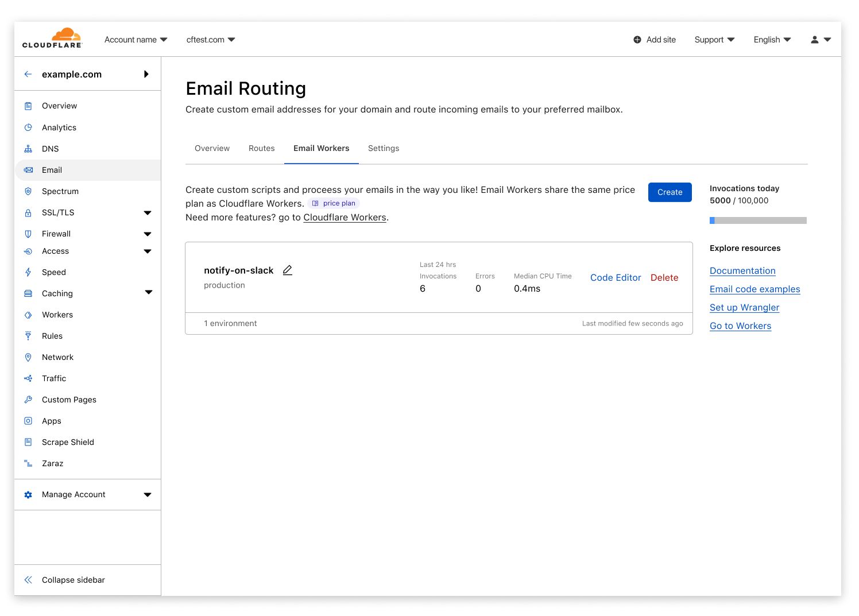Select the Email Workers tab
859x616 pixels.
[321, 148]
